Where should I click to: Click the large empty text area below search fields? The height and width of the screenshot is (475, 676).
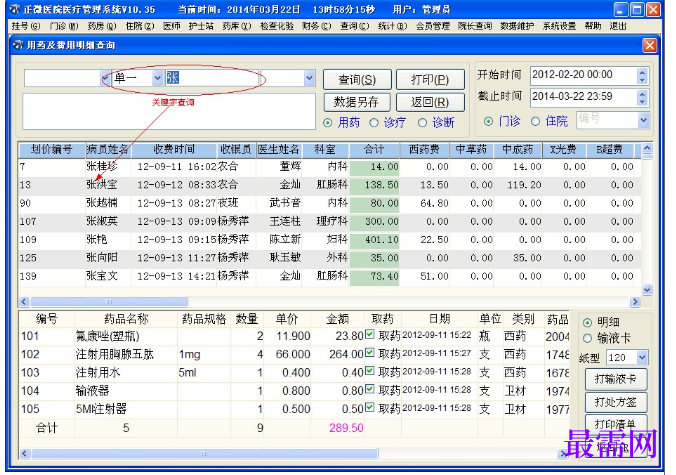tap(169, 111)
